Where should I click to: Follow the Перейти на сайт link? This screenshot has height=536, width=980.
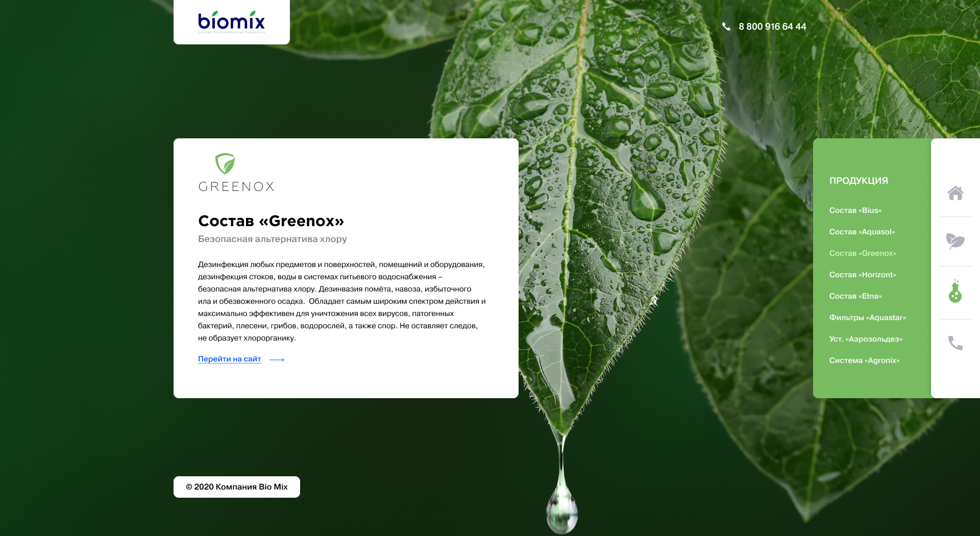click(x=230, y=359)
